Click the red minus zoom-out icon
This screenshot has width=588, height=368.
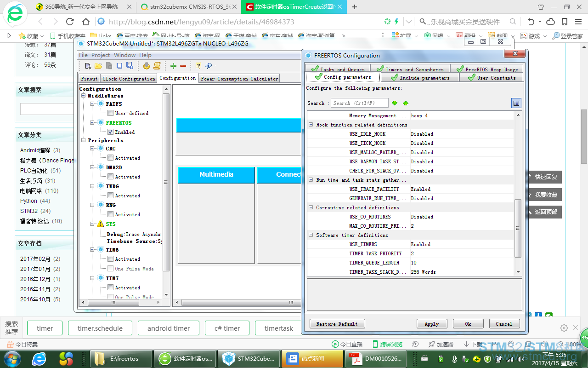183,66
